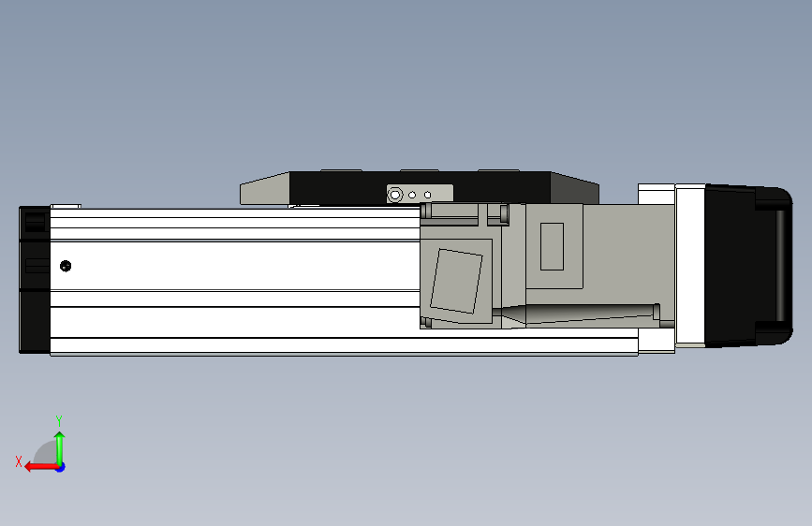The width and height of the screenshot is (812, 526).
Task: Click the green Y axis arrow of the triad
Action: tap(60, 447)
